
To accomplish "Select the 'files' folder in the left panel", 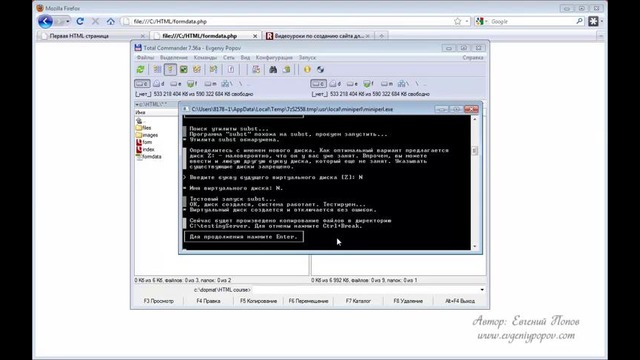I will point(144,128).
